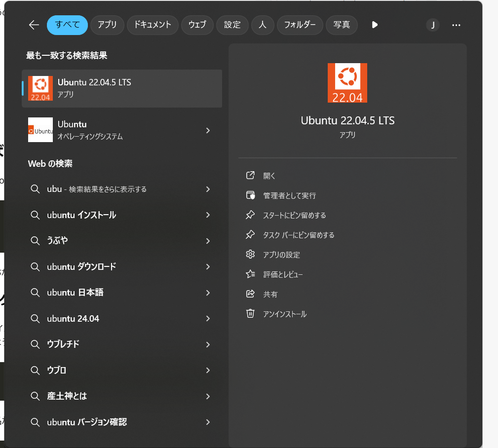Screen dimensions: 498x448
Task: Open the Ubuntu 22.04.5 LTS app result
Action: [x=122, y=88]
